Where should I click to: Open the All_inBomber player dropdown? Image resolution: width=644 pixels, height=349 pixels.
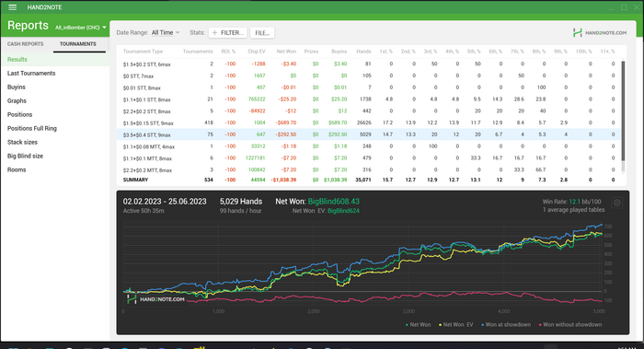(81, 28)
